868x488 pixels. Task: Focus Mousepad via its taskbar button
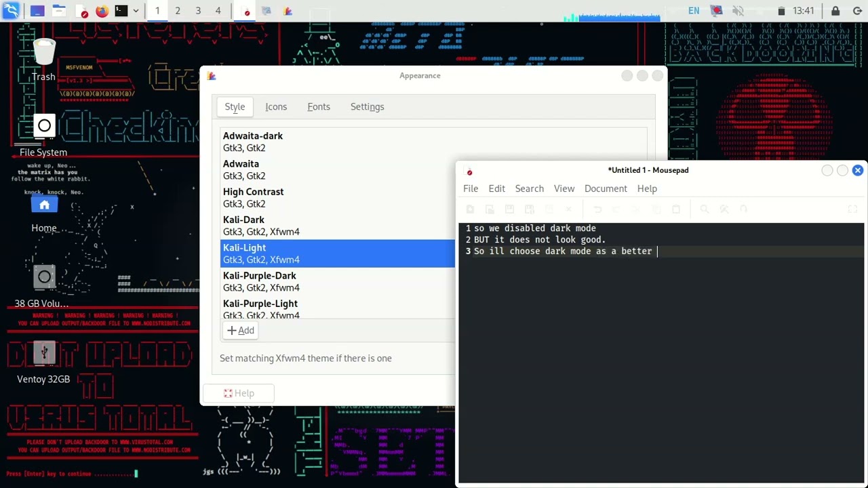246,11
